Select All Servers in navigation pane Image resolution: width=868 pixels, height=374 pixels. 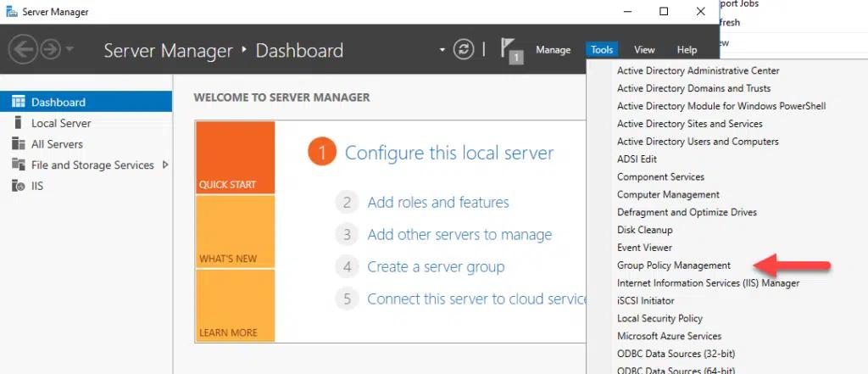[x=86, y=144]
